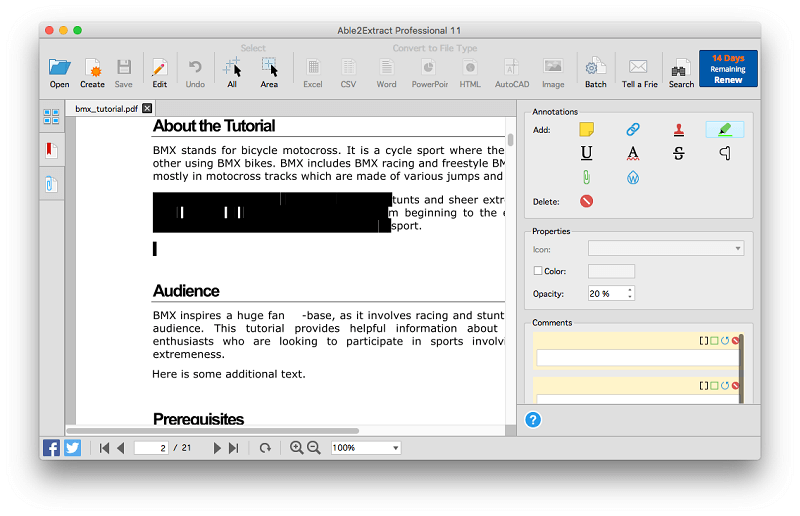Click the first comment's bracket icon
This screenshot has height=516, width=800.
704,340
